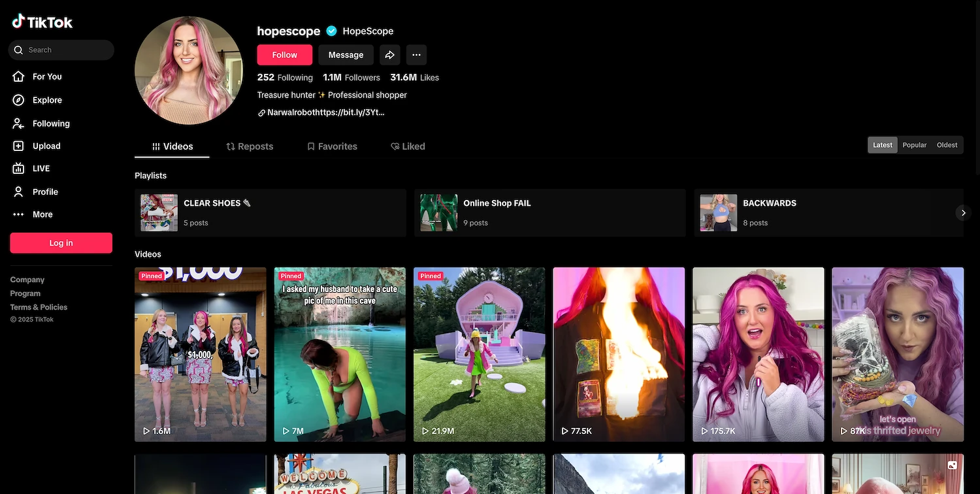Click the TikTok logo
Screen dimensions: 980x494
tap(42, 22)
